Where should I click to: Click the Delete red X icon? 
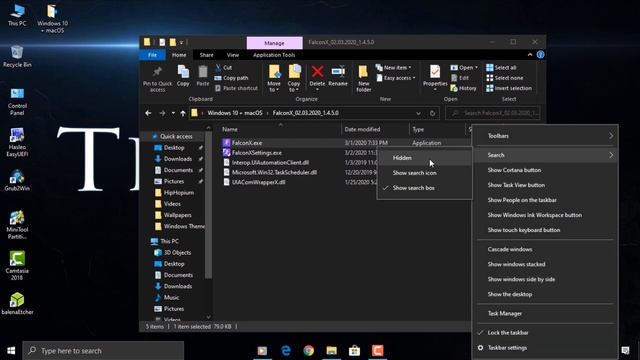click(x=317, y=72)
